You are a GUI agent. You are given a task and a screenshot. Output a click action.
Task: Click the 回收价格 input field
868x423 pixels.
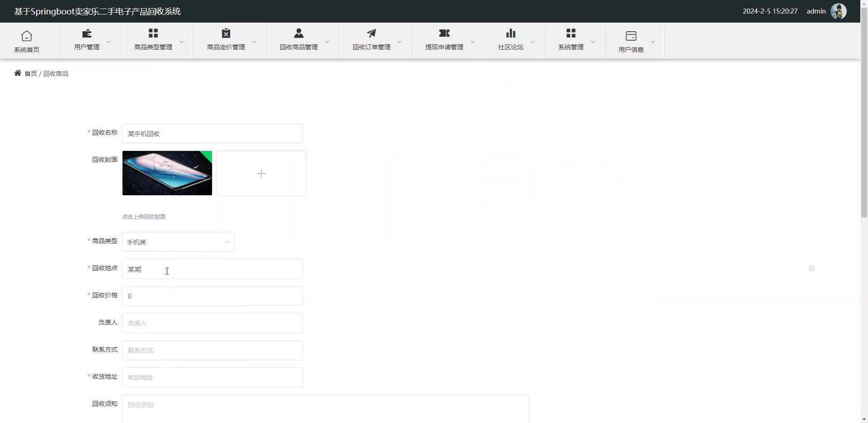(212, 296)
